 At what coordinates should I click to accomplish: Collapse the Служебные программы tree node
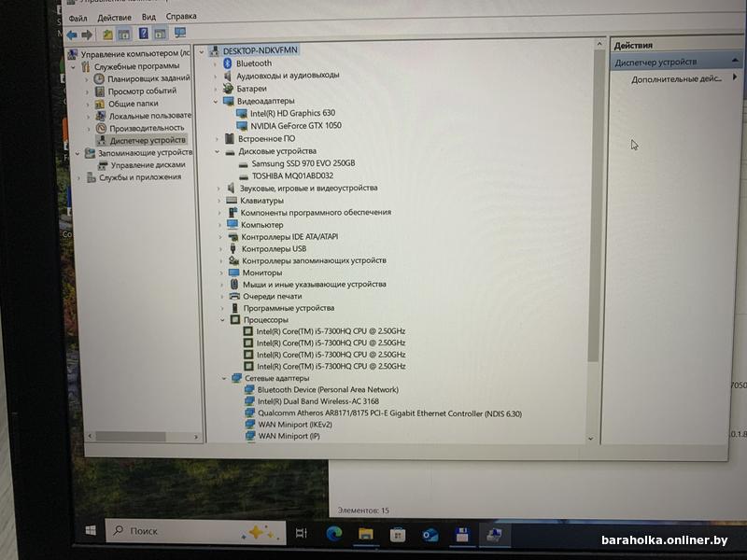click(74, 67)
